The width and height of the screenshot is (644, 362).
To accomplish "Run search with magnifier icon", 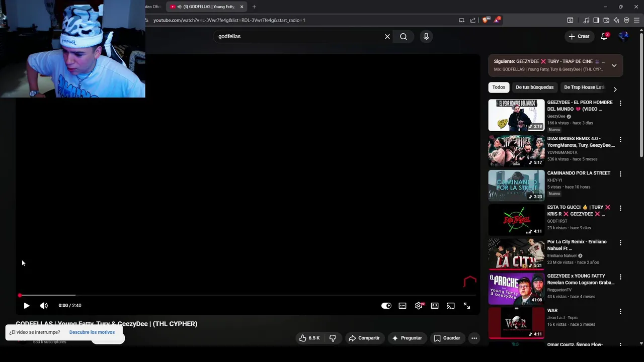I will click(x=404, y=36).
